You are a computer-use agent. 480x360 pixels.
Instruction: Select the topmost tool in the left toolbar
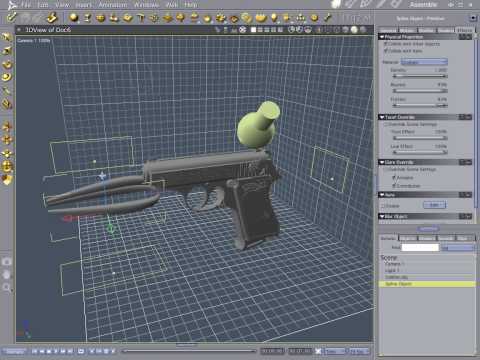[7, 37]
